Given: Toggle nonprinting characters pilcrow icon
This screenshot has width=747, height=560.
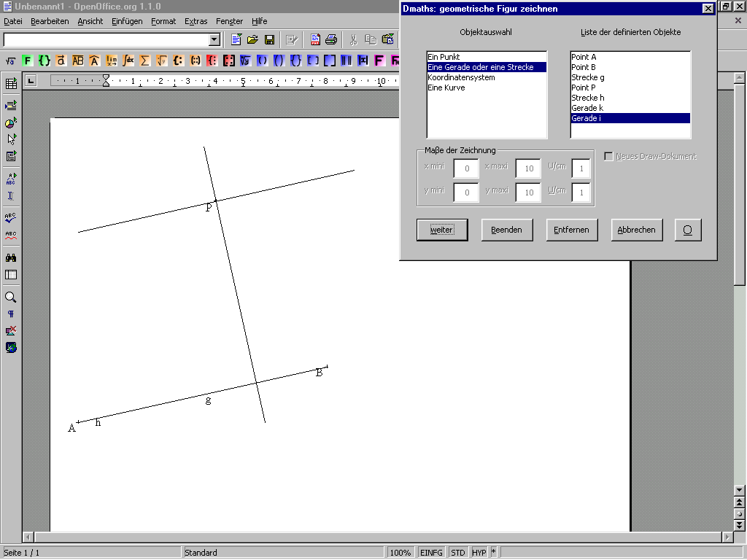Looking at the screenshot, I should (x=11, y=314).
